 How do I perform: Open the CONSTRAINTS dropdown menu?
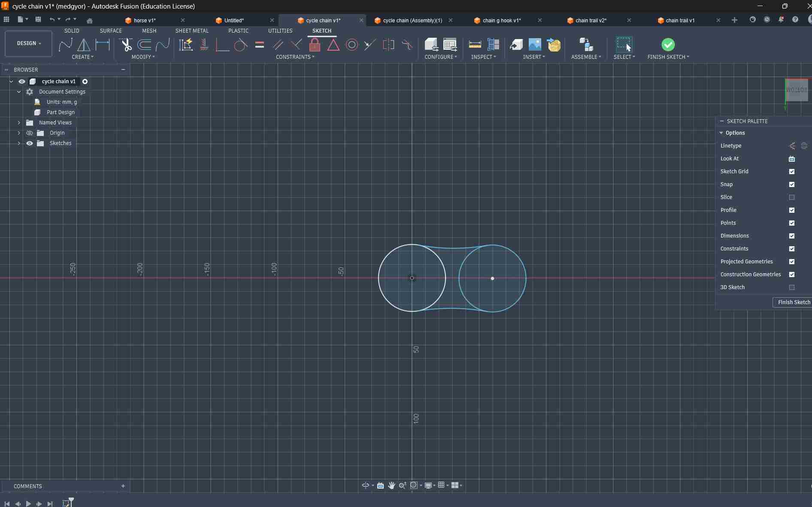[295, 57]
